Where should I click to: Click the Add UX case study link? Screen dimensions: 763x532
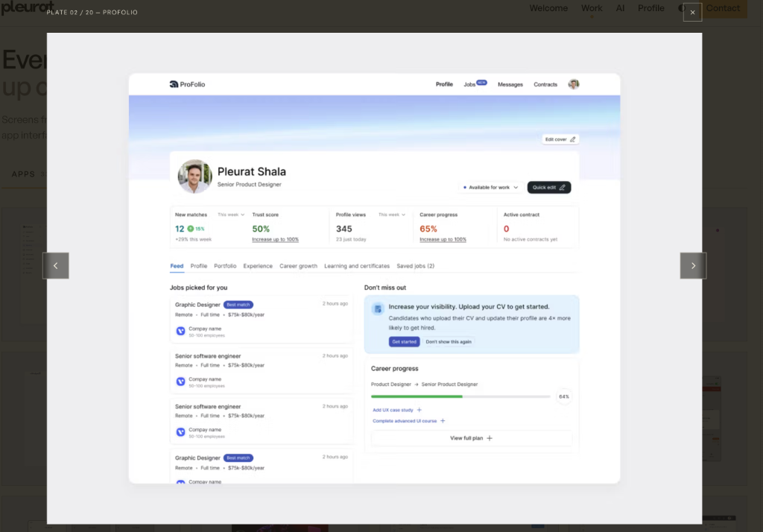[x=393, y=410]
